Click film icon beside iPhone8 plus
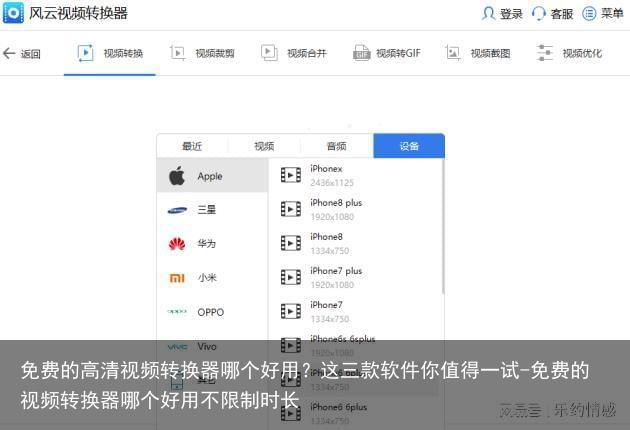 (291, 209)
